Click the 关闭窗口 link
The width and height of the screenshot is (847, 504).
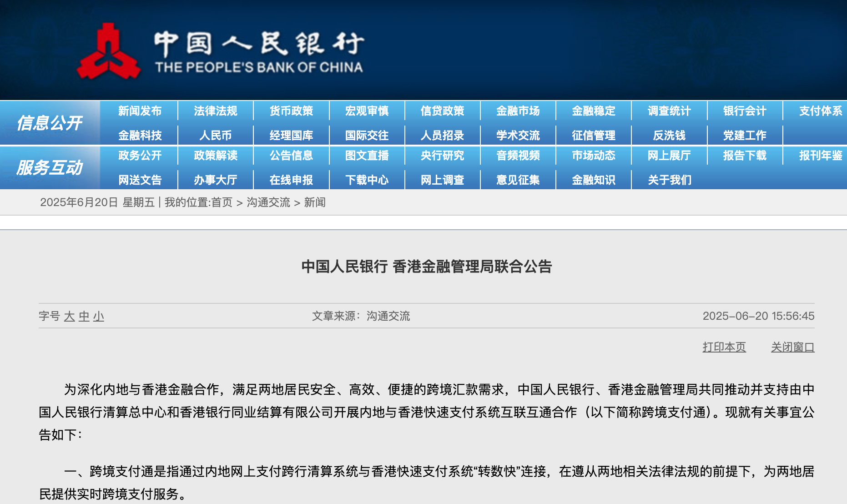click(792, 347)
